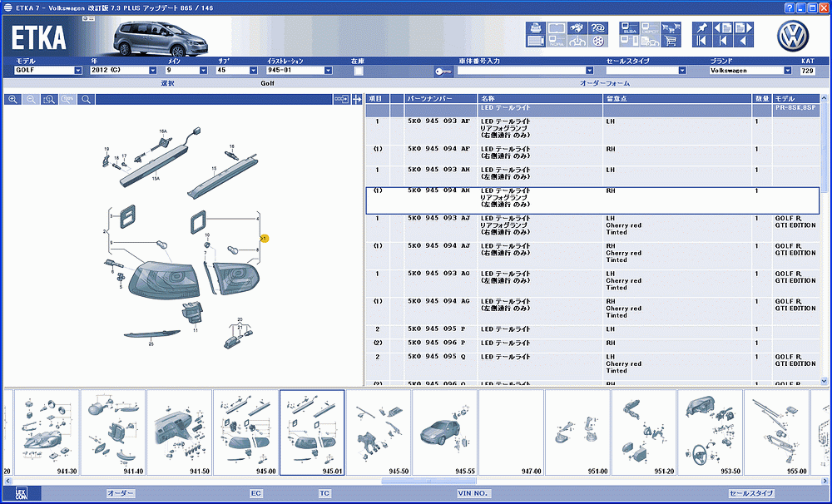Open the binoculars search tool

[x=577, y=28]
